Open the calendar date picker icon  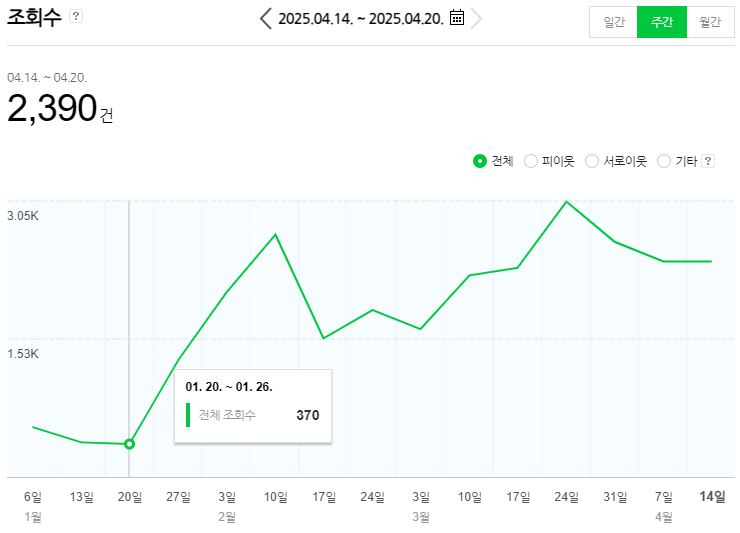tap(457, 18)
